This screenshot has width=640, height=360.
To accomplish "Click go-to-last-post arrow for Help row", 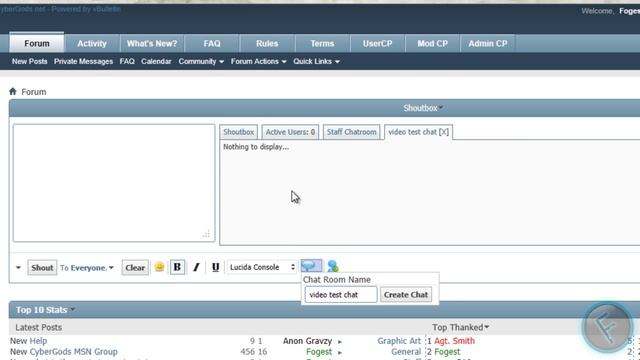I will pos(340,342).
